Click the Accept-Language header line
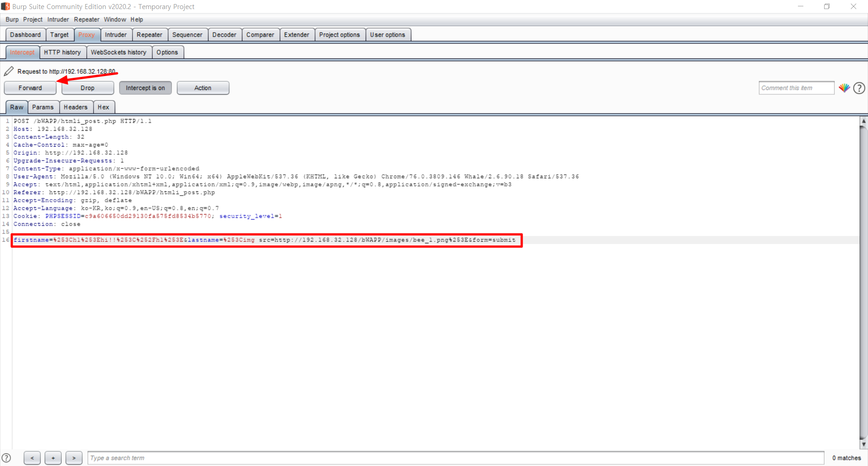Viewport: 868px width, 466px height. [x=116, y=208]
